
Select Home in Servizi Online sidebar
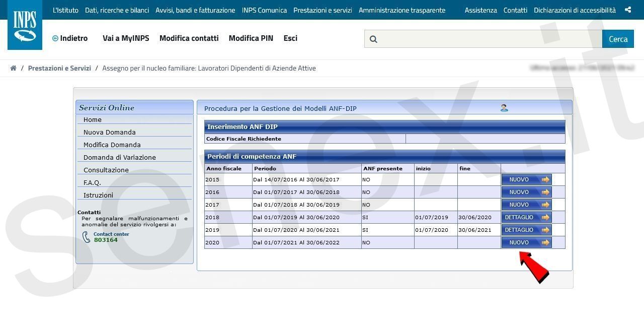pos(93,119)
